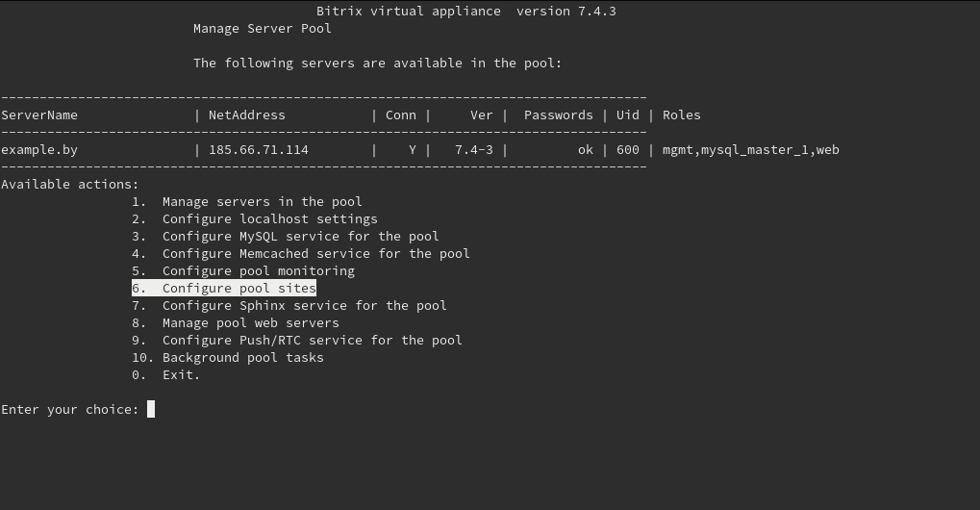Click 'Configure pool monitoring' entry

tap(258, 271)
